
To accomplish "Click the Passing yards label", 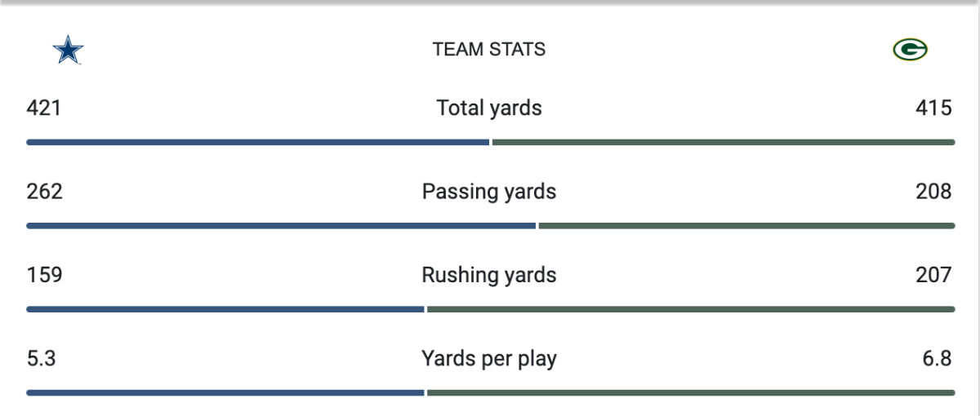I will [x=489, y=192].
